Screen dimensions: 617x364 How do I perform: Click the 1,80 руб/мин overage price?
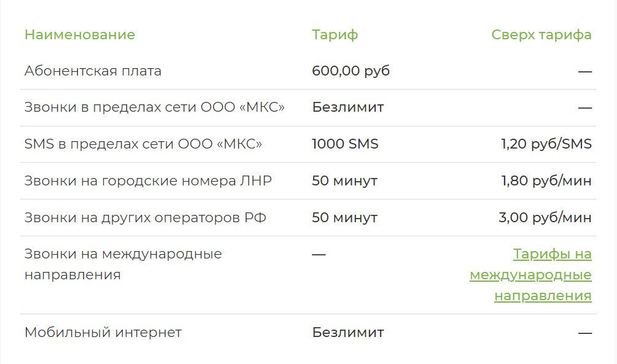[546, 181]
